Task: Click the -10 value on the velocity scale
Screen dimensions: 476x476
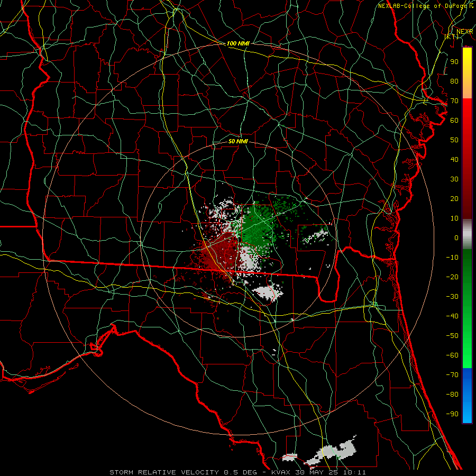Action: 452,258
